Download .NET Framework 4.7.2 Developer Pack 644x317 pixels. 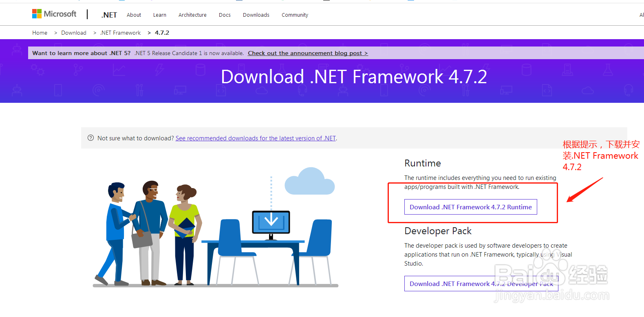click(481, 284)
